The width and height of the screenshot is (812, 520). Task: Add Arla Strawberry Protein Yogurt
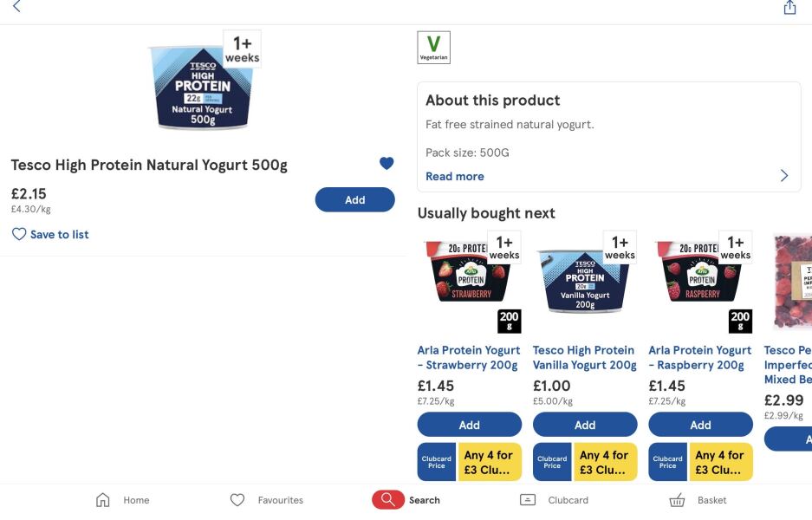[x=469, y=425]
